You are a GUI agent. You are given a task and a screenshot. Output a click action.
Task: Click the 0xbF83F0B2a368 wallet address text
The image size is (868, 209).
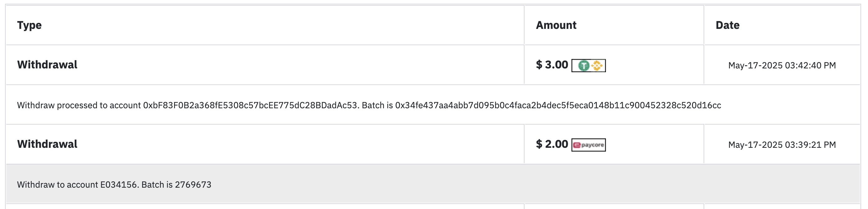pyautogui.click(x=250, y=105)
